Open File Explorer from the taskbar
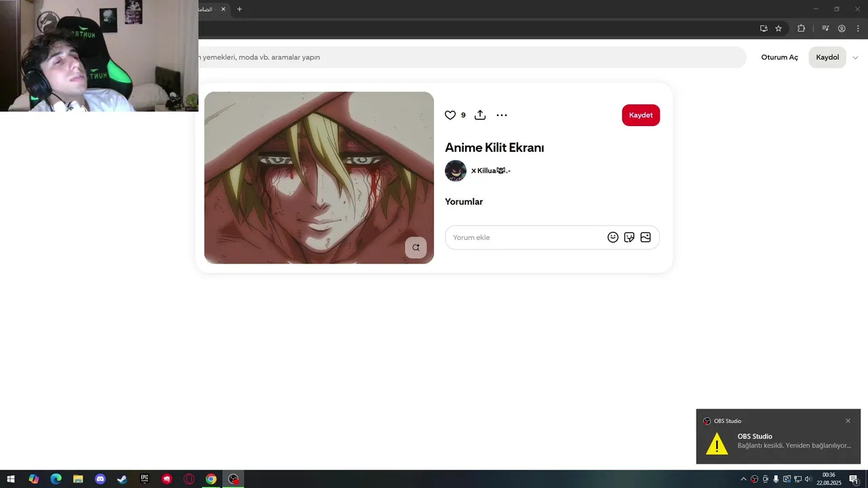The width and height of the screenshot is (868, 488). (x=78, y=479)
